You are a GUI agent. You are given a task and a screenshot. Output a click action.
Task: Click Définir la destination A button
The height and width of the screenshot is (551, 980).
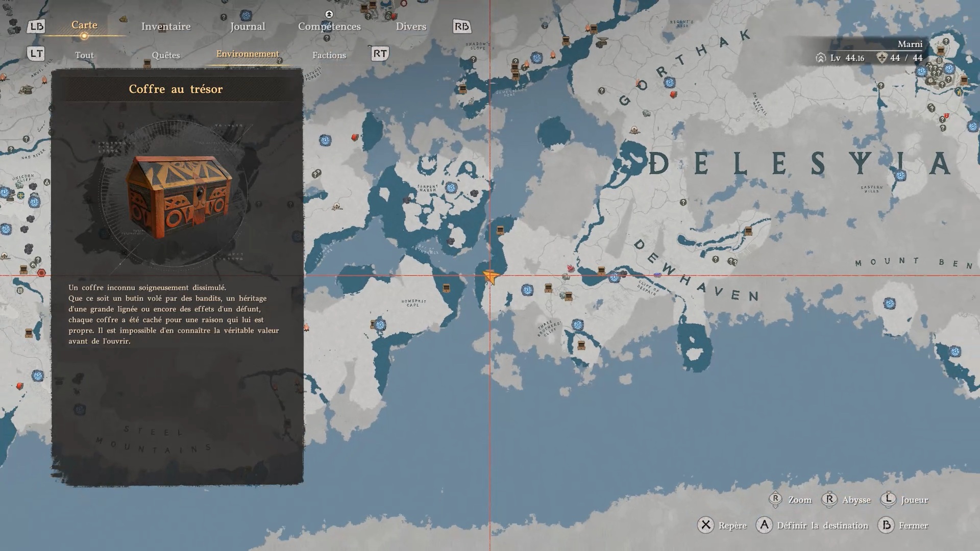point(764,525)
